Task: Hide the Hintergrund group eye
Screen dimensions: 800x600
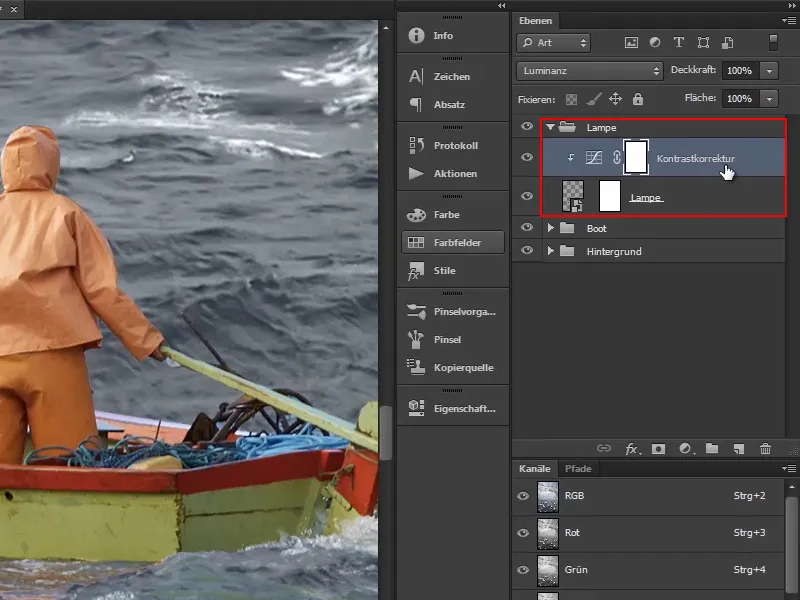Action: coord(527,251)
